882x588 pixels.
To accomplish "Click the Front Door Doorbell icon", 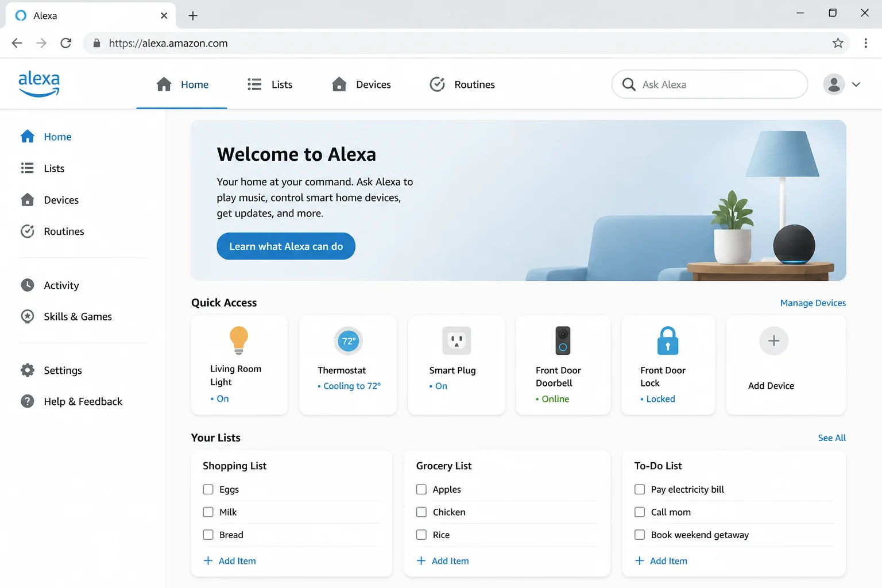I will pyautogui.click(x=563, y=341).
